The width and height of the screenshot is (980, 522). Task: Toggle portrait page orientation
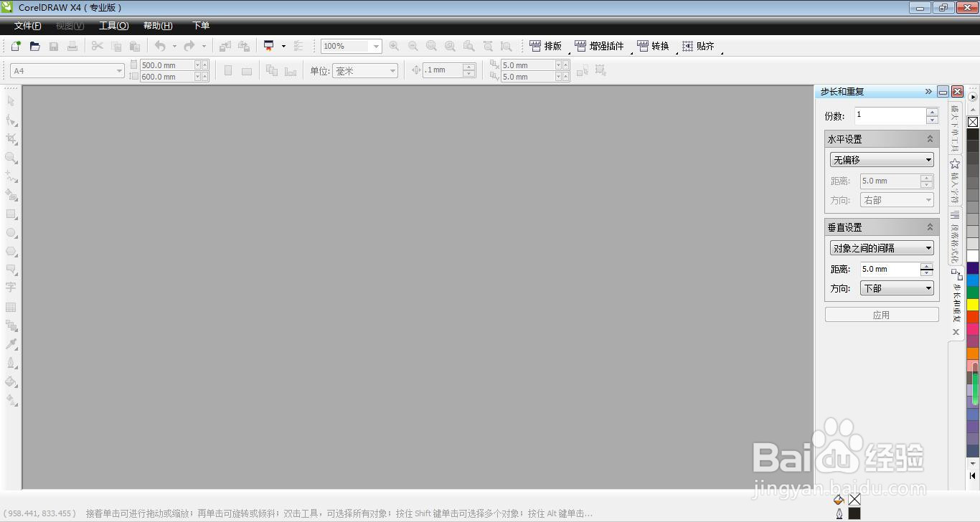[228, 70]
